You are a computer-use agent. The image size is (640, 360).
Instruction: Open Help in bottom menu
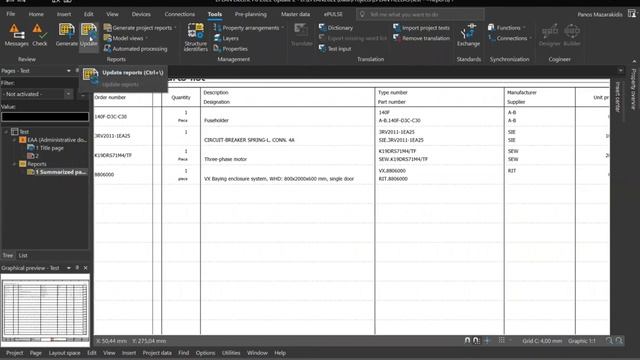point(280,353)
